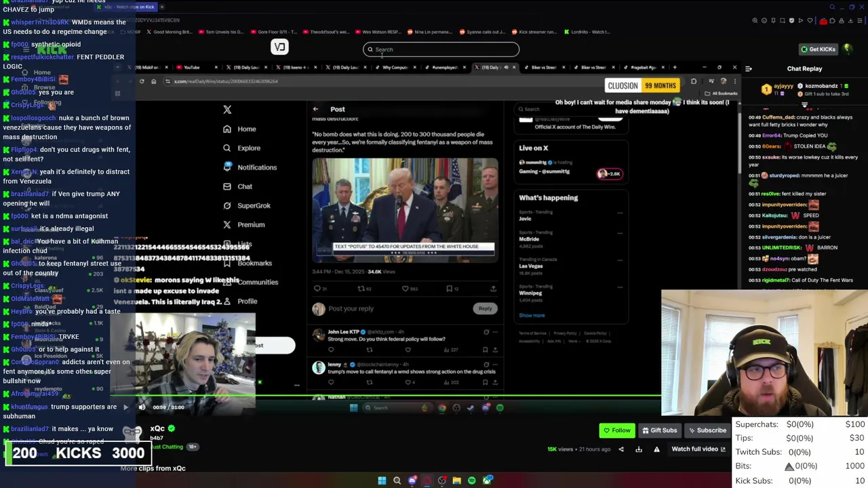Click the clip share icon
868x488 pixels.
[x=620, y=449]
